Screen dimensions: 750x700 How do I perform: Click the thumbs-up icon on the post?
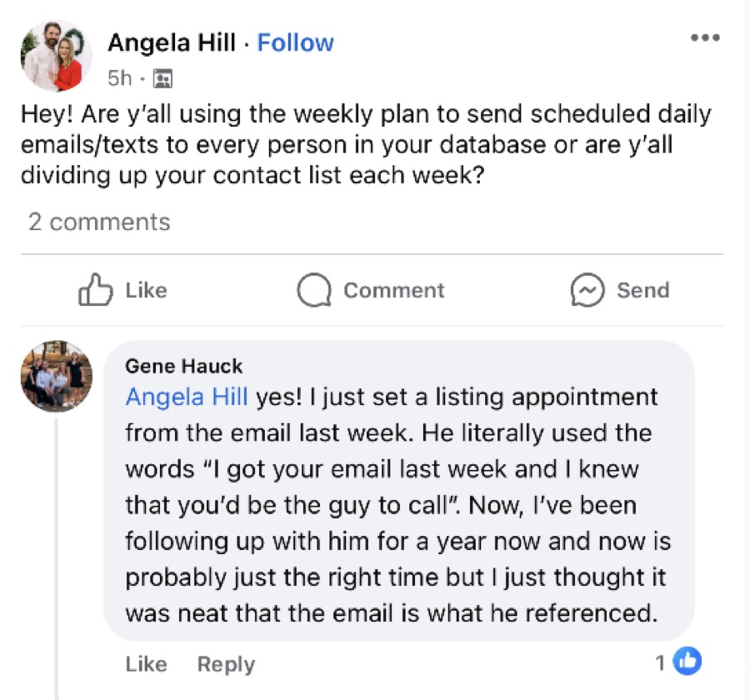click(95, 289)
